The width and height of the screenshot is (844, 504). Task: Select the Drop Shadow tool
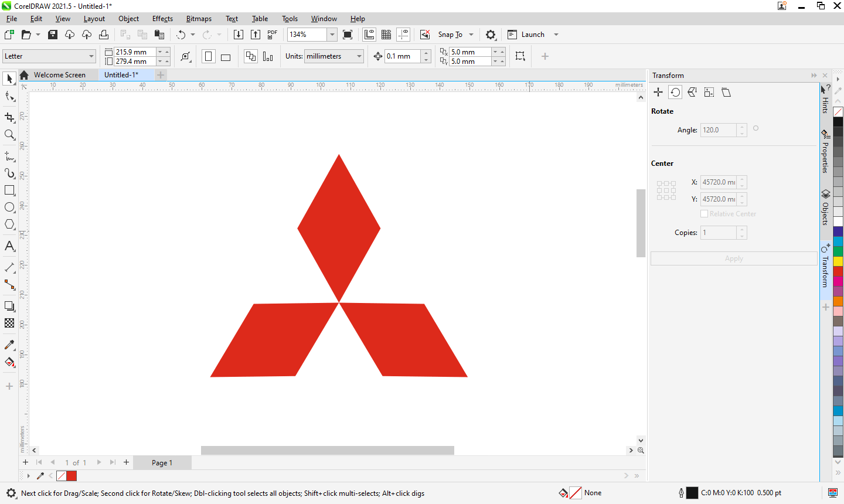click(9, 306)
